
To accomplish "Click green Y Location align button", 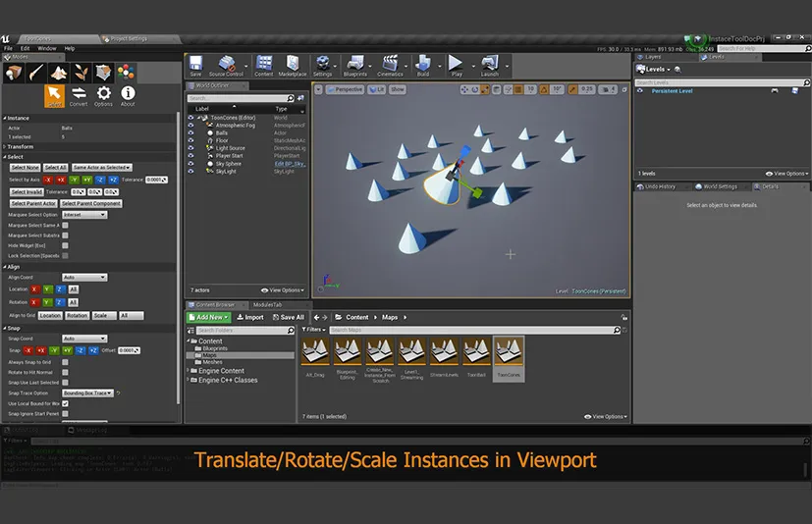I will (47, 289).
